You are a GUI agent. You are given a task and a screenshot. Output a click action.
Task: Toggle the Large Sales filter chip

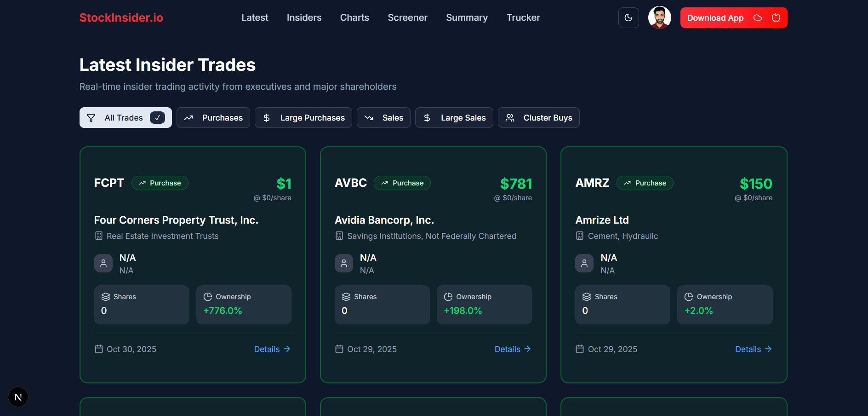(x=454, y=117)
